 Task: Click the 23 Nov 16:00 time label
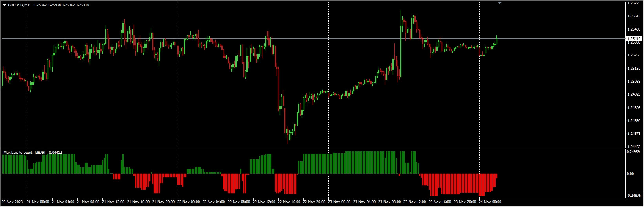coord(440,202)
